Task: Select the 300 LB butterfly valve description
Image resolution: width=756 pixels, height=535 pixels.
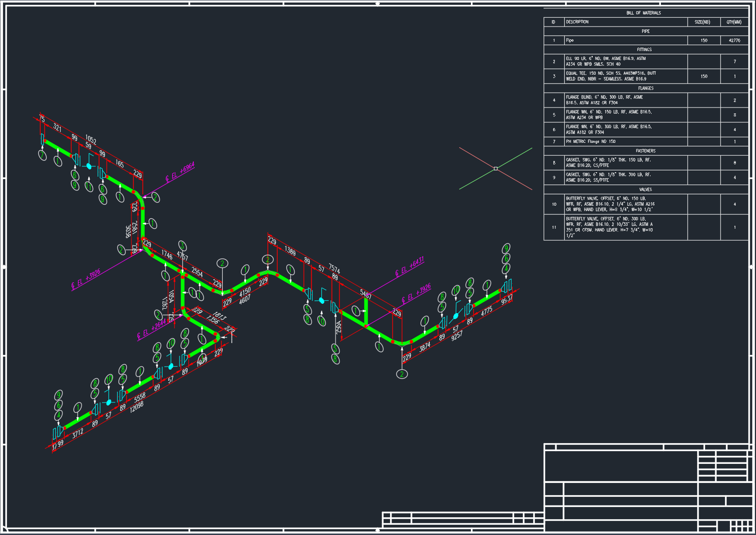Action: (x=609, y=227)
